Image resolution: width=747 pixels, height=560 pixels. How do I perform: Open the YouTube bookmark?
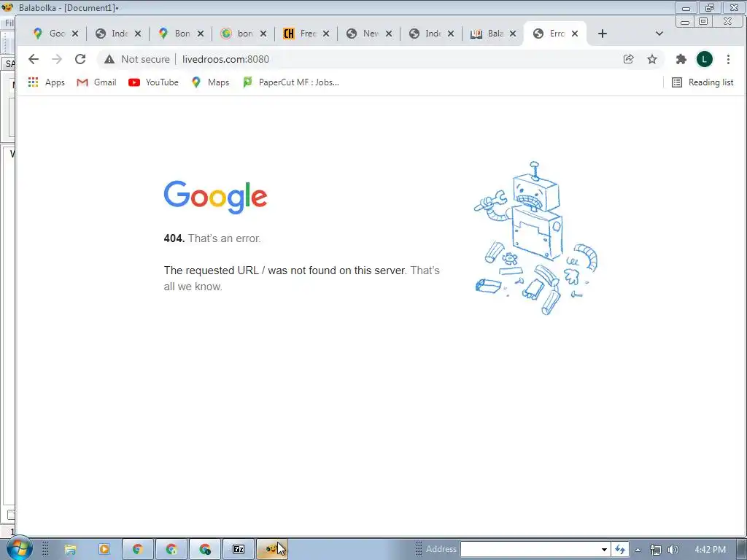(153, 82)
